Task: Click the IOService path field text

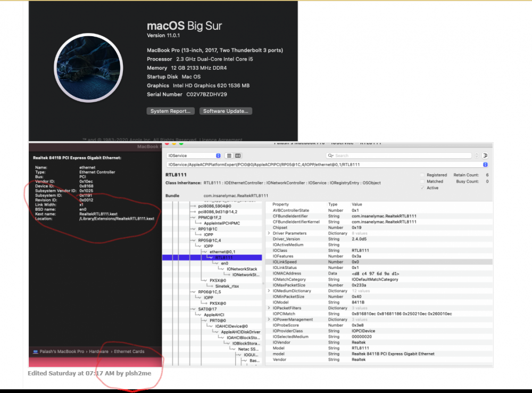Action: (x=264, y=165)
